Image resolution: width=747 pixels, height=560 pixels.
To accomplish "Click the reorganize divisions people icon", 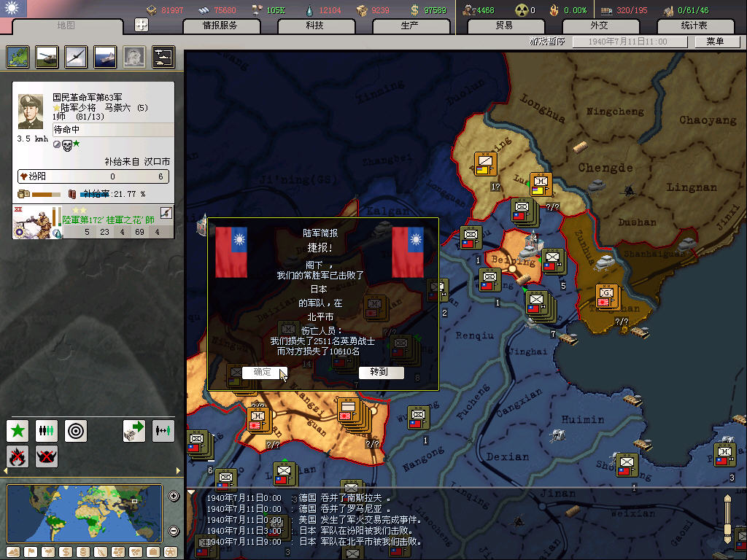I will [x=47, y=431].
